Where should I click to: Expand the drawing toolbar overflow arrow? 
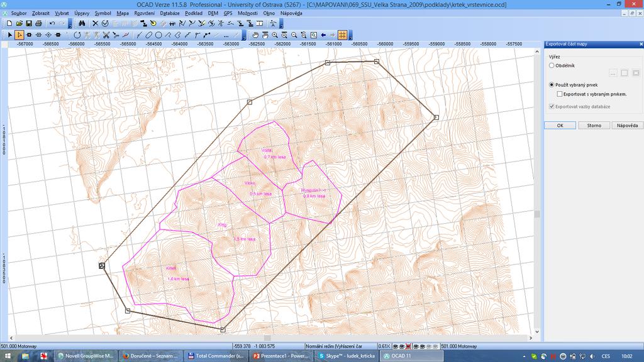(x=244, y=36)
